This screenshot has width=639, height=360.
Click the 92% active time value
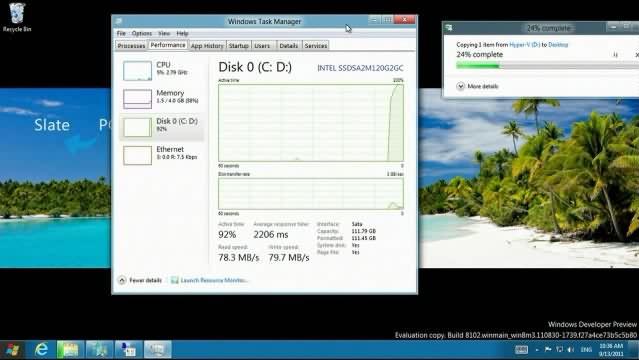click(227, 234)
